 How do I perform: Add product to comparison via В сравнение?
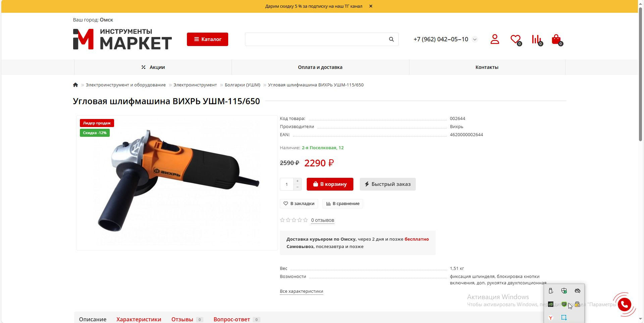343,204
